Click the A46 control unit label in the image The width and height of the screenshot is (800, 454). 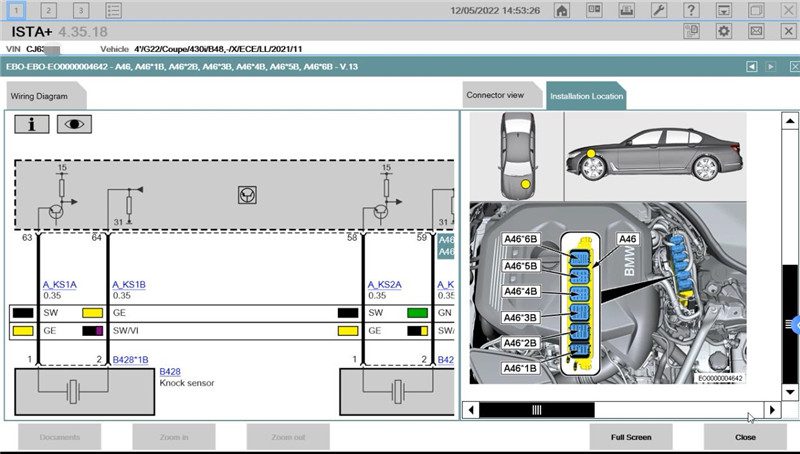pyautogui.click(x=627, y=239)
